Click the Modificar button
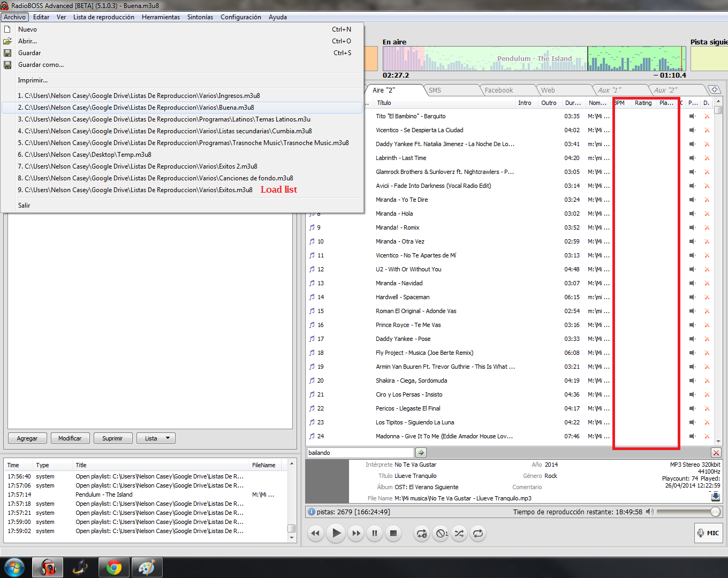 coord(70,438)
